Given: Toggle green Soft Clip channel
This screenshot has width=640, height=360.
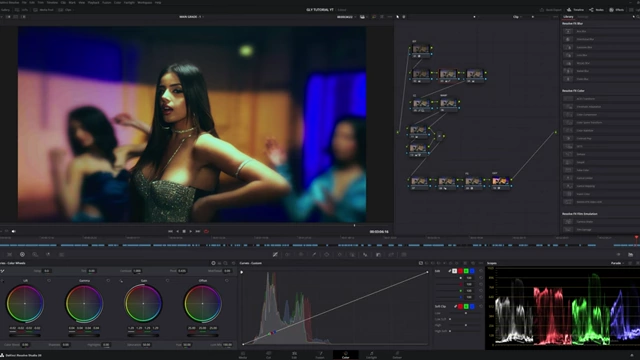Looking at the screenshot, I should pyautogui.click(x=466, y=306).
